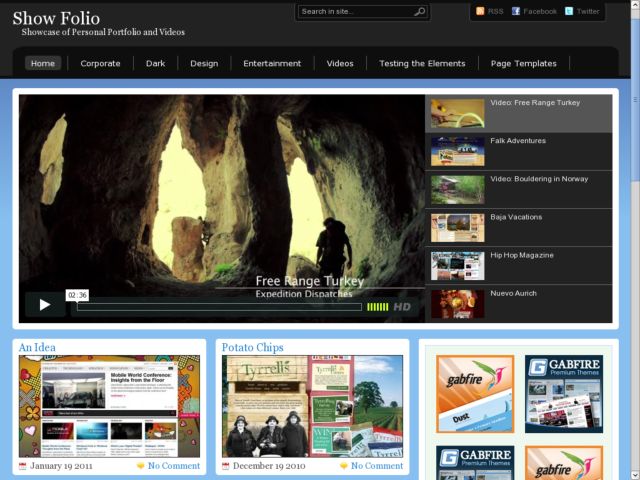Click orange gabfire Dust ad banner
Screen dimensions: 640x480
475,394
